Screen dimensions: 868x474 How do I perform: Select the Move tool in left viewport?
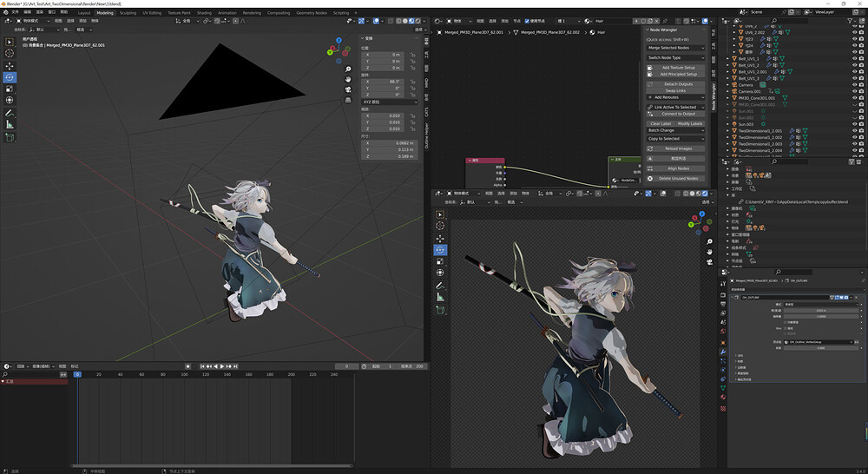[10, 66]
